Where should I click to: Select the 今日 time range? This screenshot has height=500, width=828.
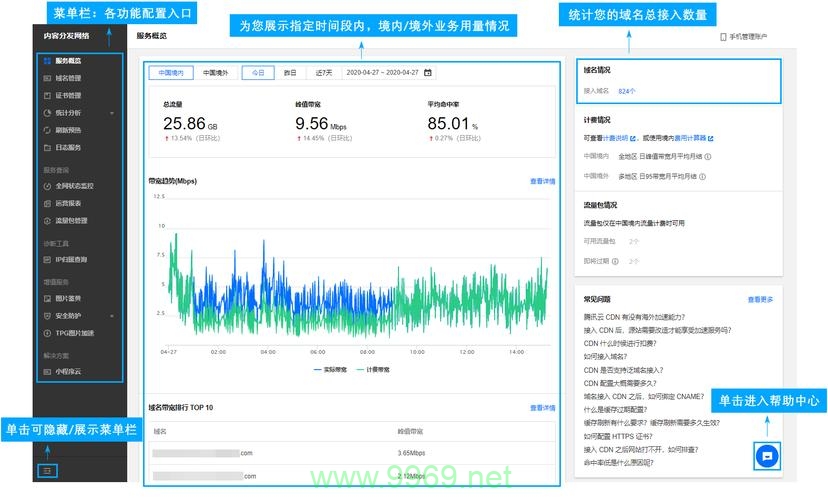click(258, 73)
